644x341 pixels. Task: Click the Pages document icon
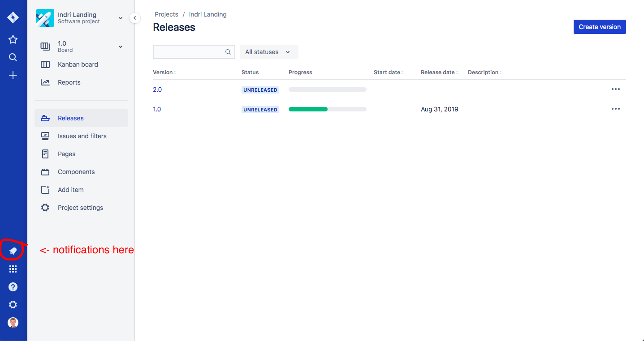pos(45,154)
